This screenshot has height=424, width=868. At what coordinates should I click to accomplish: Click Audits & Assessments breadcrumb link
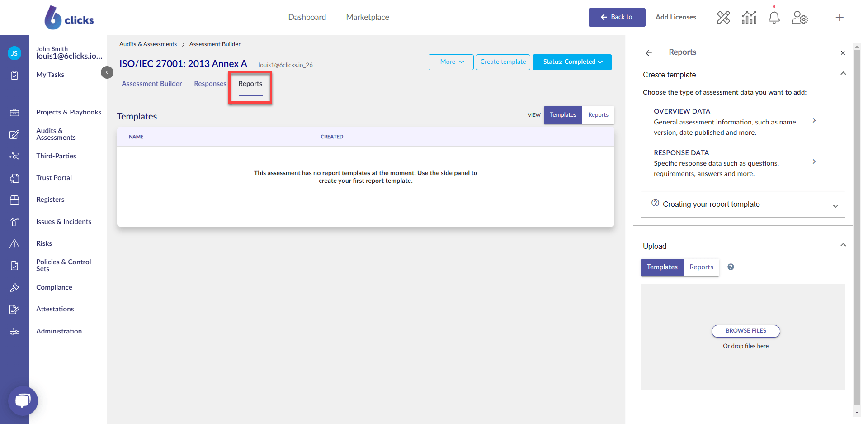148,44
